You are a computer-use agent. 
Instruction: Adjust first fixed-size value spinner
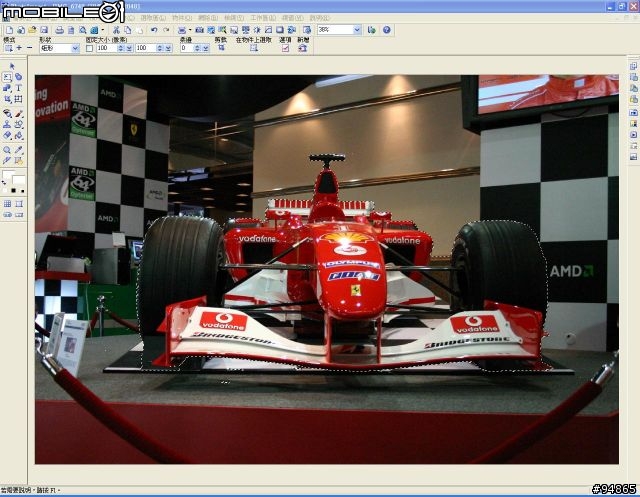[121, 48]
